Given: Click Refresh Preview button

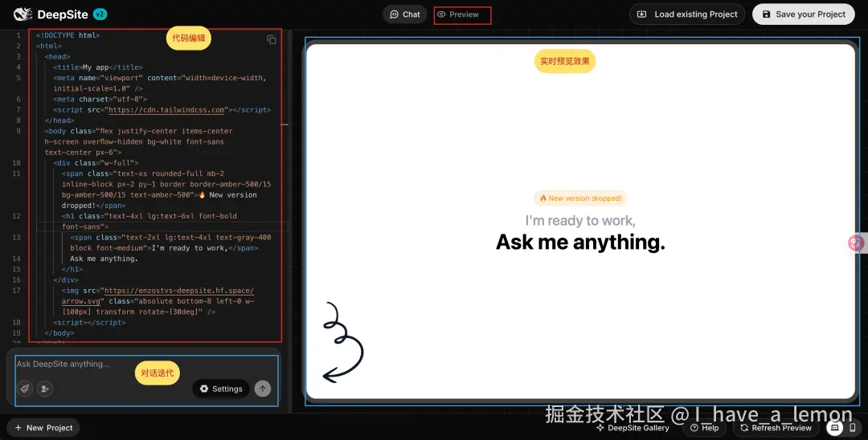Looking at the screenshot, I should click(776, 428).
